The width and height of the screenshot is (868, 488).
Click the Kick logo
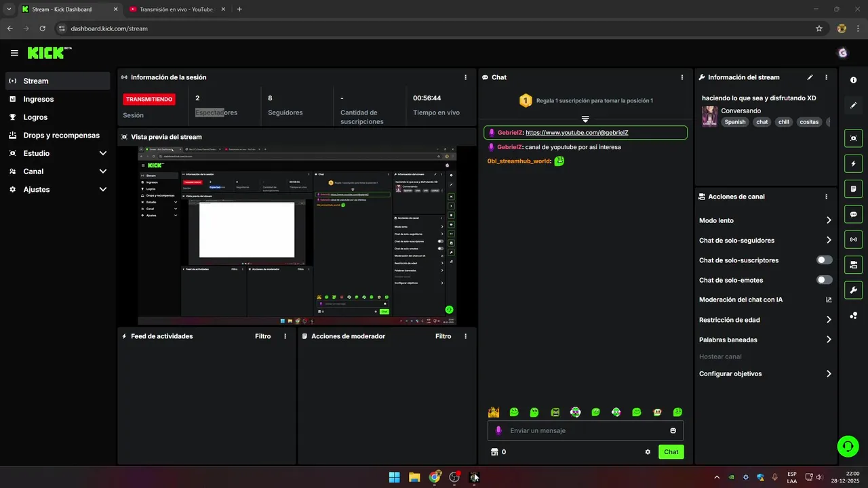[50, 53]
